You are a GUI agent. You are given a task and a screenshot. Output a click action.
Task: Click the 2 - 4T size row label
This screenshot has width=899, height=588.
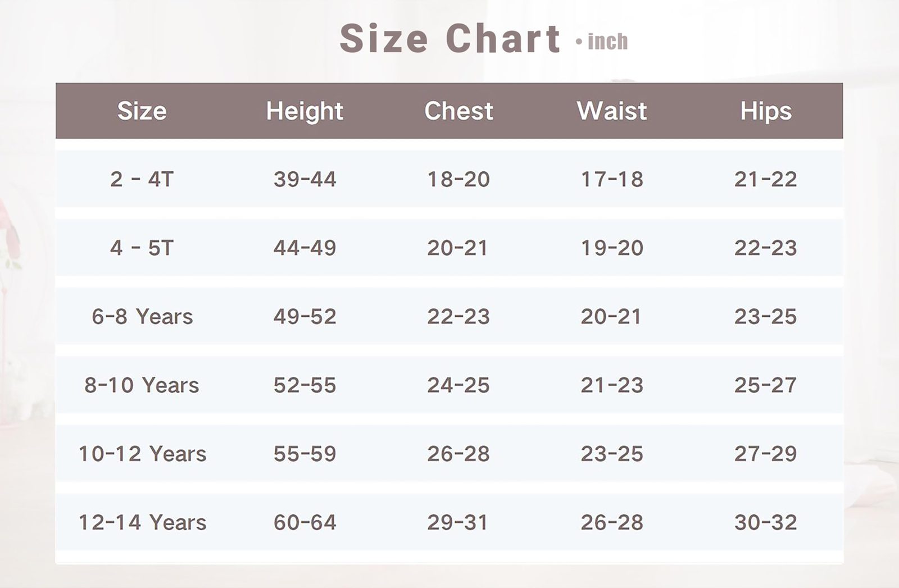[142, 179]
